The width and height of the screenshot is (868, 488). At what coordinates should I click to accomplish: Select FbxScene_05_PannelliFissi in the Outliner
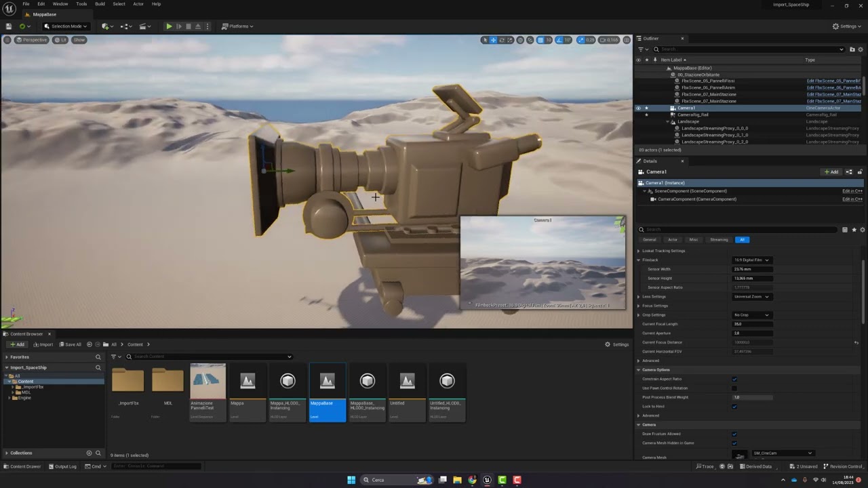click(709, 81)
